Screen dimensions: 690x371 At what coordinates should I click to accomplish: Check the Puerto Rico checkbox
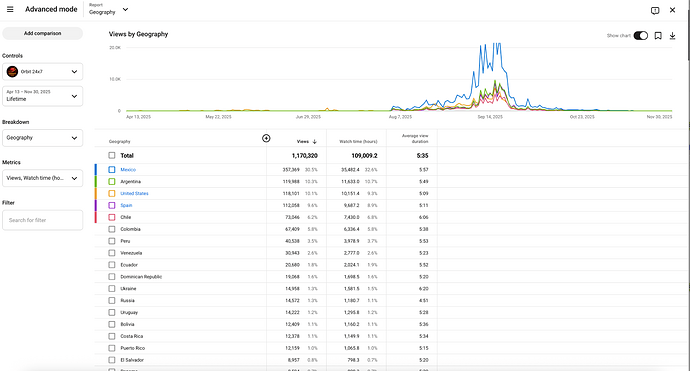pos(112,348)
